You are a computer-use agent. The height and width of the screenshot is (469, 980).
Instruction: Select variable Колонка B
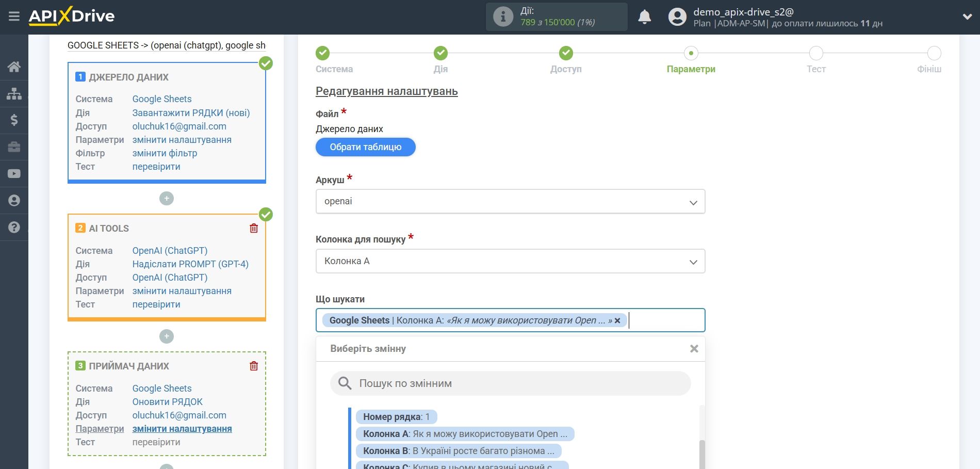[x=459, y=451]
